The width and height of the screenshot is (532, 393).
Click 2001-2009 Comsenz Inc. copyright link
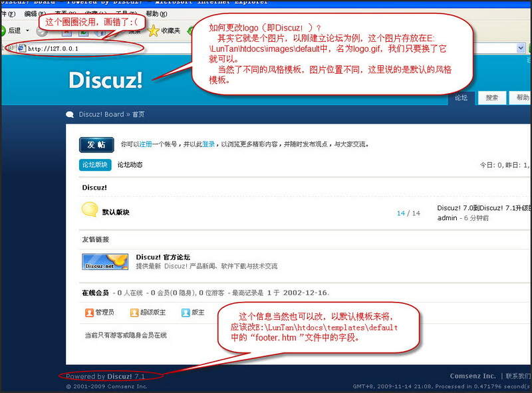[x=106, y=386]
